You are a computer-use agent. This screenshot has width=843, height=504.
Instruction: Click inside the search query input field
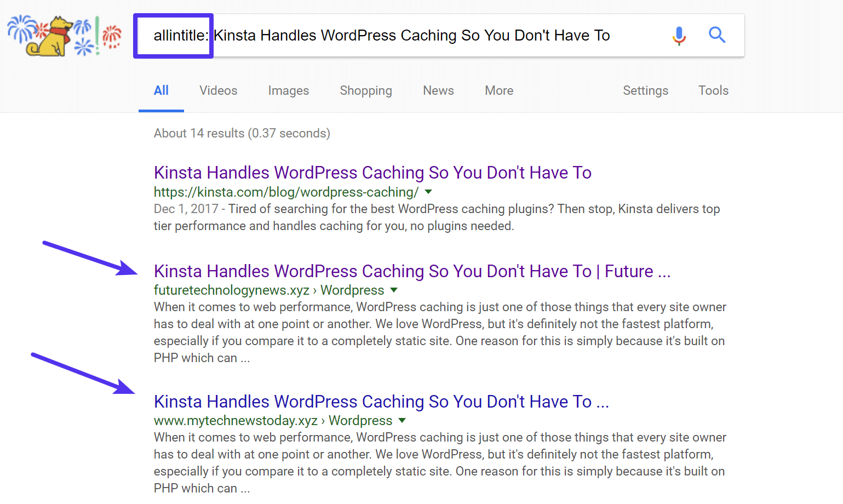[x=411, y=35]
